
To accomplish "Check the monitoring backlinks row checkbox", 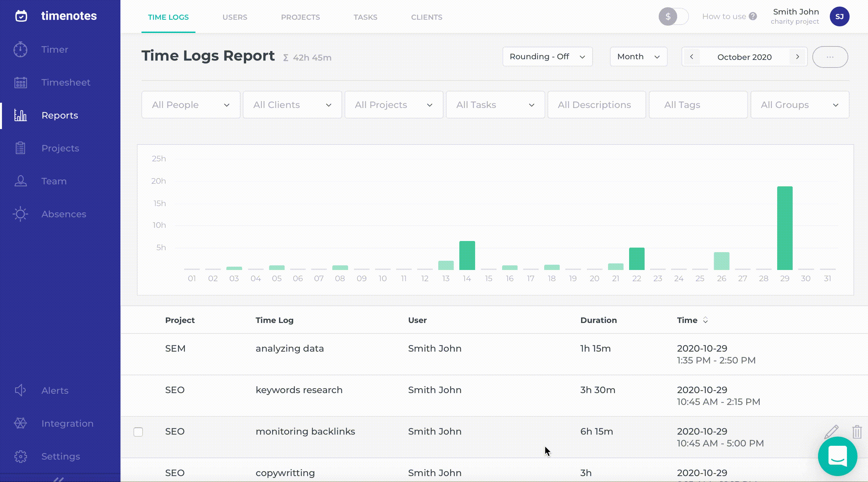I will pyautogui.click(x=138, y=432).
